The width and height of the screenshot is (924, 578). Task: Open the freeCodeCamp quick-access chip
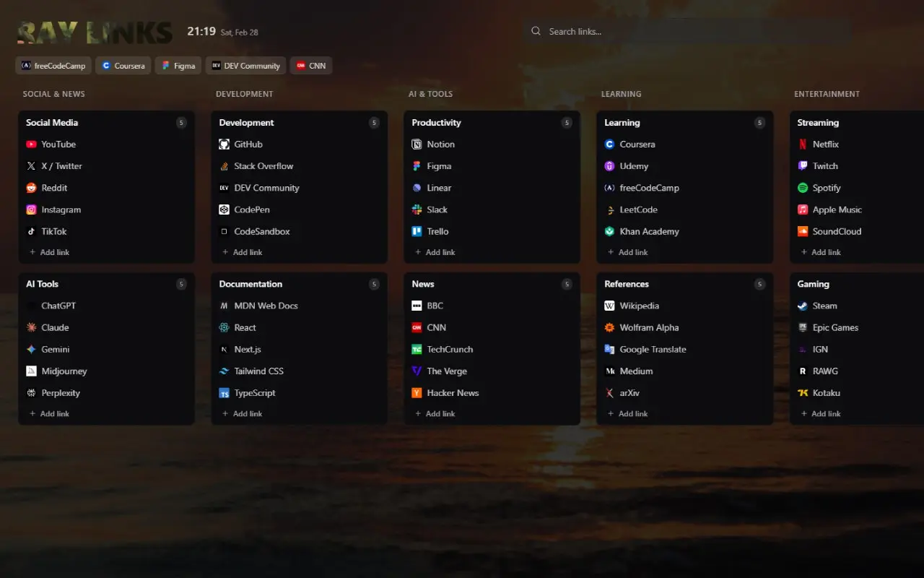[53, 66]
